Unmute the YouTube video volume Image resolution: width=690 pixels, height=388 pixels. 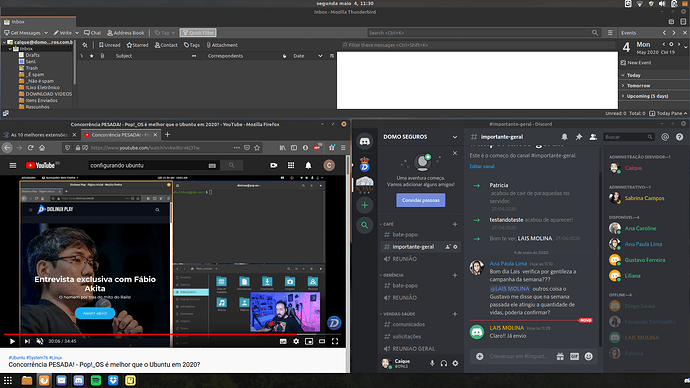click(40, 341)
